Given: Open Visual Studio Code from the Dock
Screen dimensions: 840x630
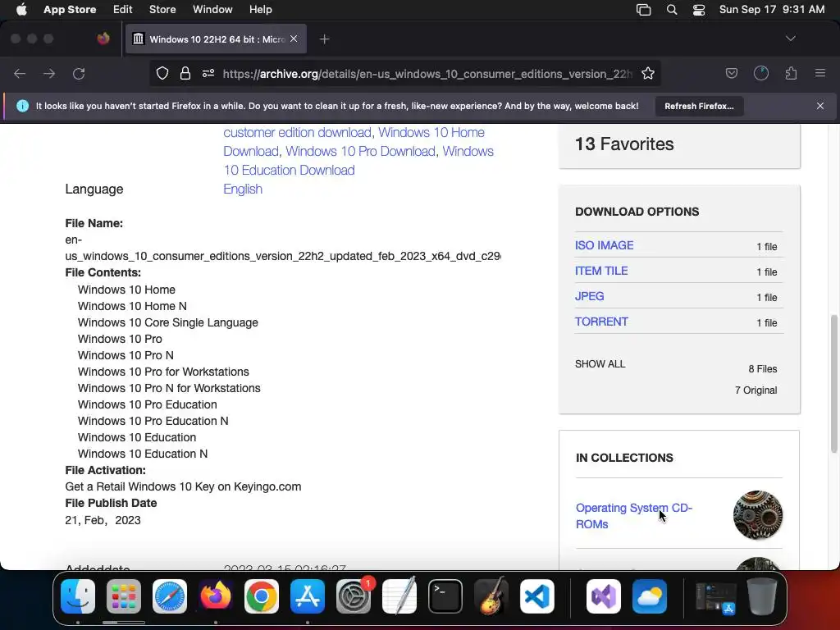Looking at the screenshot, I should 537,596.
